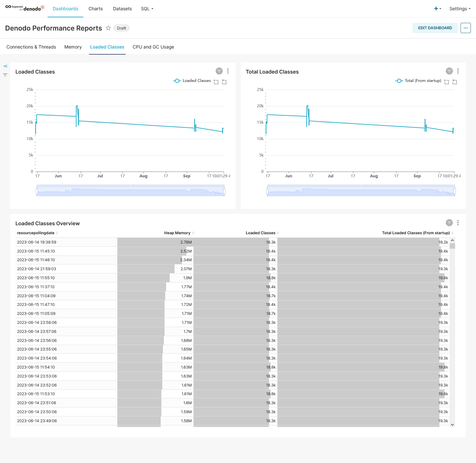Open Total Loaded Classes chart options menu
The image size is (476, 463).
click(458, 71)
